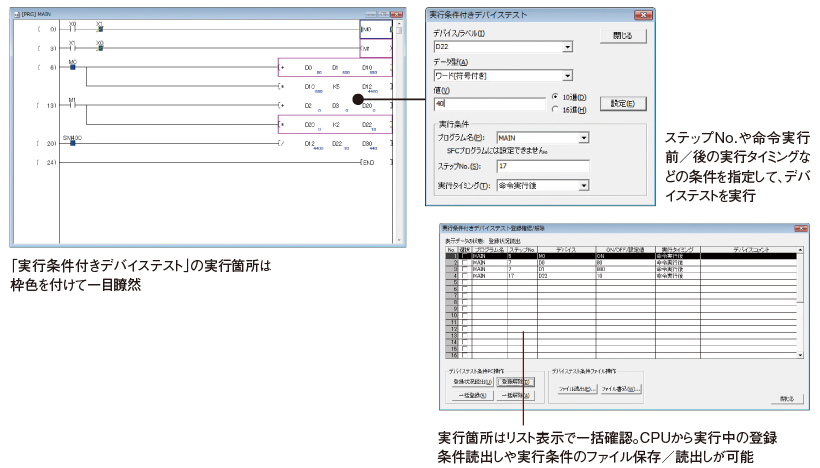Click the デバイス column header in the list
Viewport: 820px width, 468px height.
point(565,249)
